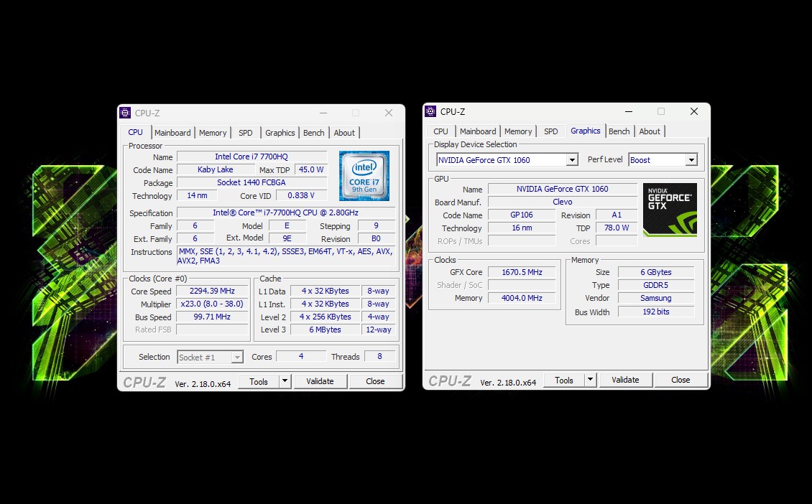Click the GFX Core clock 1670.5 MHz
Viewport: 812px width, 504px height.
pos(522,272)
